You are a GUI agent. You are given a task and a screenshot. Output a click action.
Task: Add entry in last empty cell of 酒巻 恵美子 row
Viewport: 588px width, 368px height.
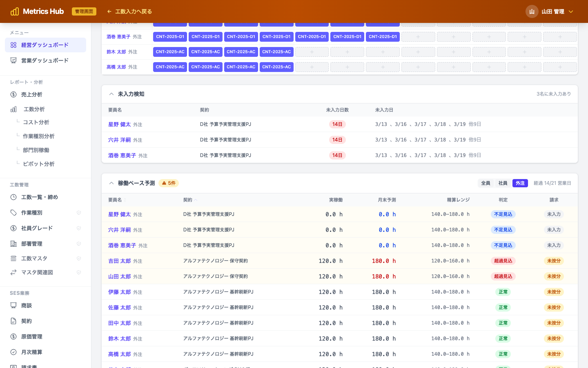(x=560, y=37)
